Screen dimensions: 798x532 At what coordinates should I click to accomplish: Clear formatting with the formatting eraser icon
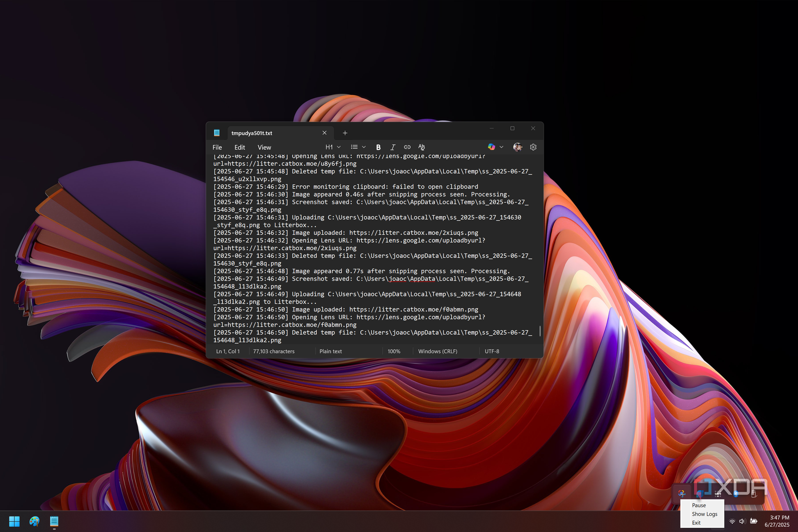coord(421,147)
